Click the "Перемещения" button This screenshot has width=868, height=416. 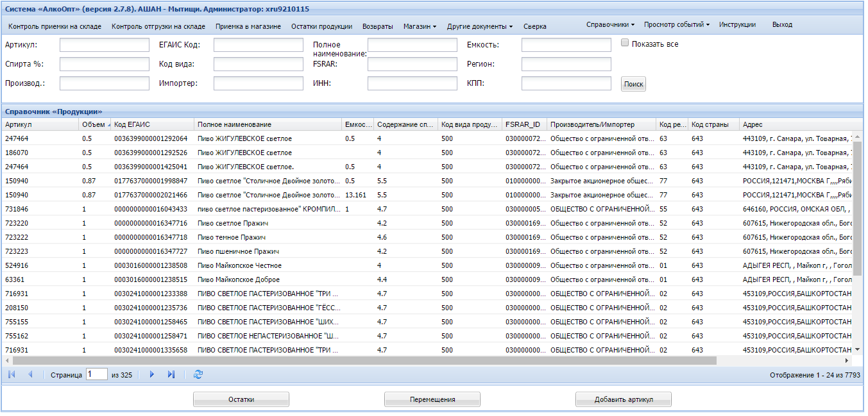pyautogui.click(x=432, y=399)
